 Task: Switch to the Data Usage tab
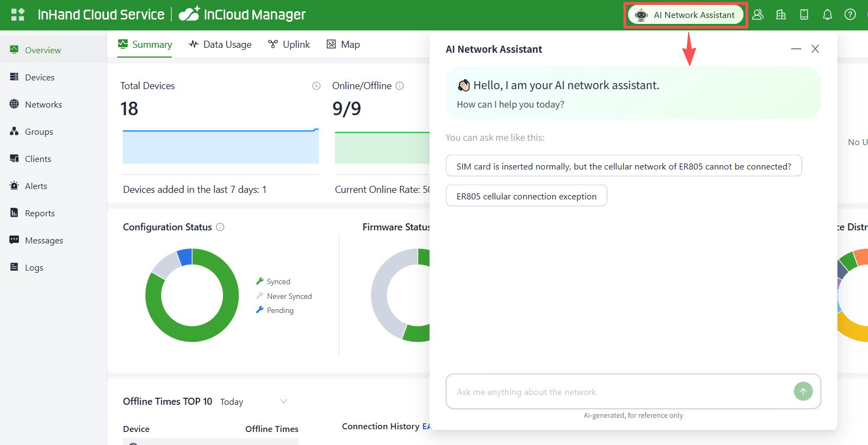(x=220, y=45)
